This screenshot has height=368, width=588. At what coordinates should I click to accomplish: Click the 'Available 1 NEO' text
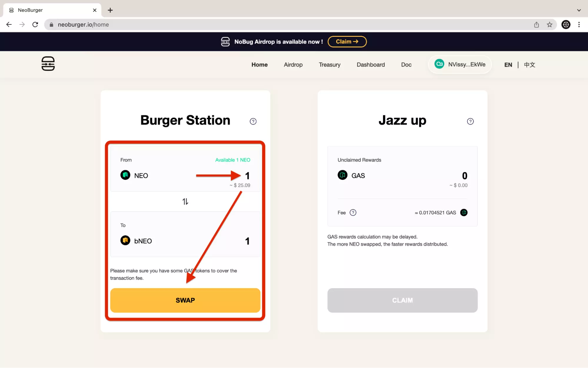(x=233, y=160)
